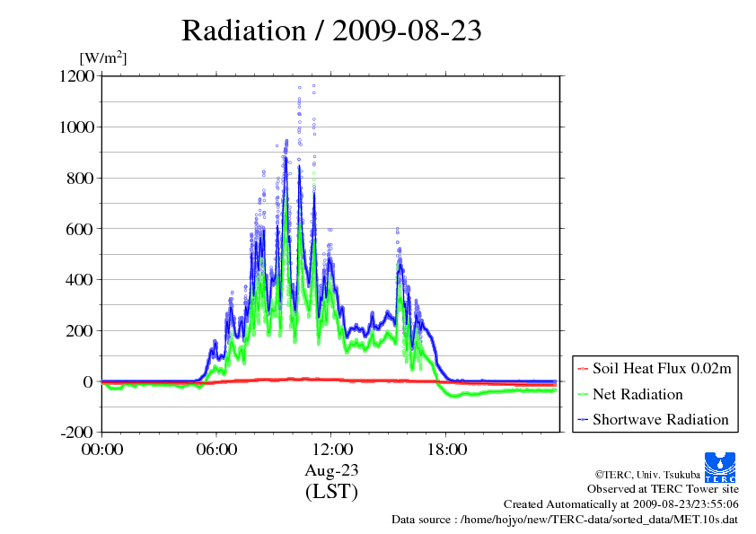Click the '[W/m2]' unit label
This screenshot has width=756, height=534.
[x=102, y=57]
